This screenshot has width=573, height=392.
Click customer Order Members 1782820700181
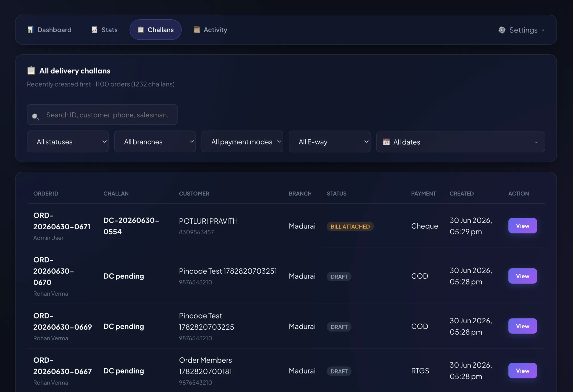click(205, 365)
